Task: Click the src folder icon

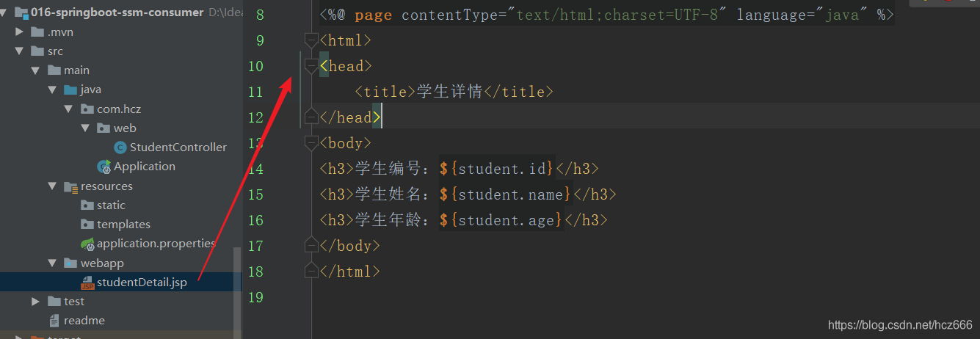Action: coord(37,51)
